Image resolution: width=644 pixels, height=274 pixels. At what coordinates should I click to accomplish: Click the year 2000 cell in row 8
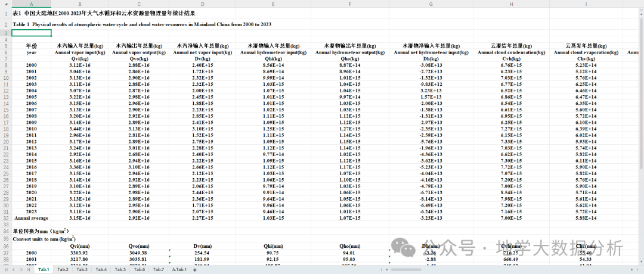(32, 65)
